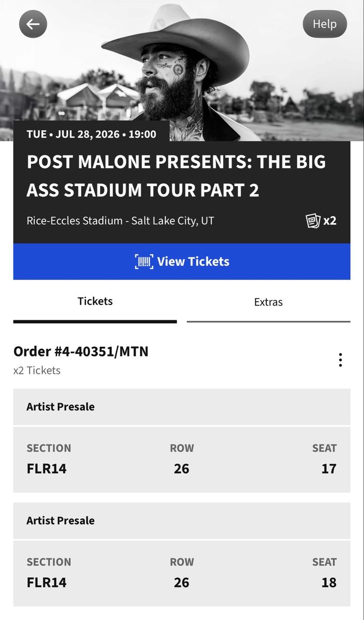Tap the x2 Tickets subtitle
The width and height of the screenshot is (364, 620).
click(x=37, y=370)
